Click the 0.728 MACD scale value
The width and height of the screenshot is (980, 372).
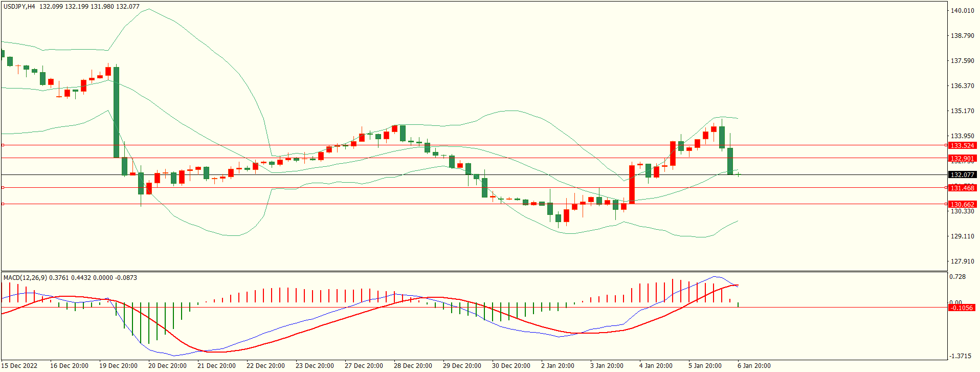957,277
